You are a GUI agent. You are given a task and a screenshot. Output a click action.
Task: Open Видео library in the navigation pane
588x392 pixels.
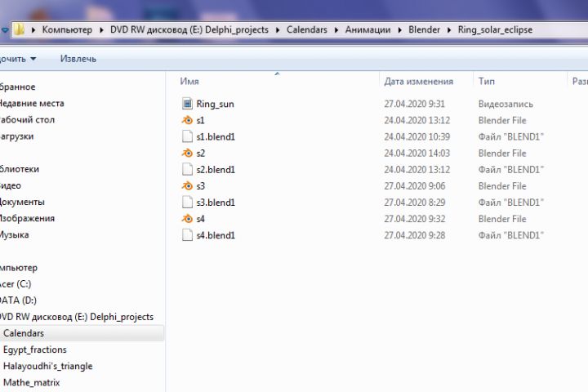[x=11, y=185]
